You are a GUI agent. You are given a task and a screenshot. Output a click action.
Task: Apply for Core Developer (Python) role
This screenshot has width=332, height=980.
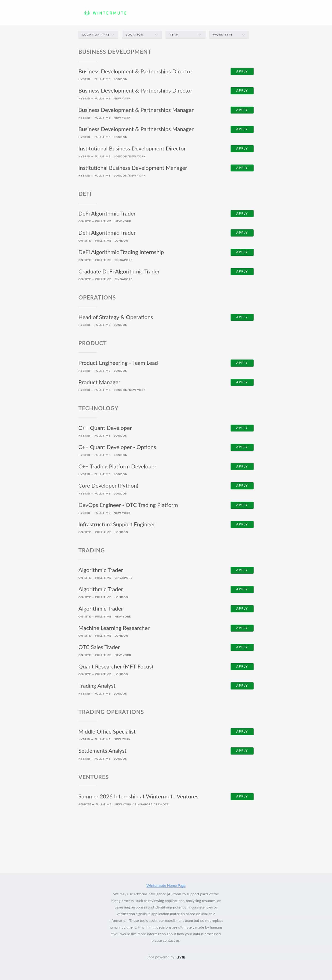pyautogui.click(x=242, y=486)
